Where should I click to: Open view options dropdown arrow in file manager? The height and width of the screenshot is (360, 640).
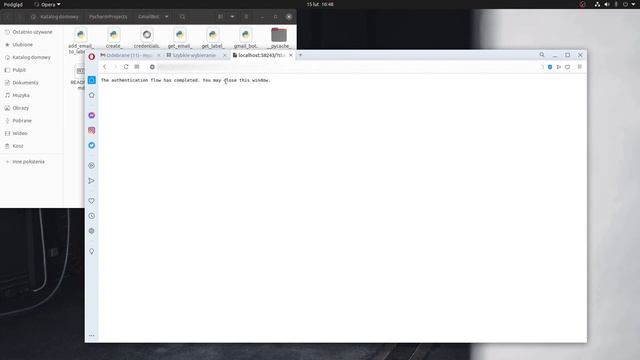click(x=232, y=17)
